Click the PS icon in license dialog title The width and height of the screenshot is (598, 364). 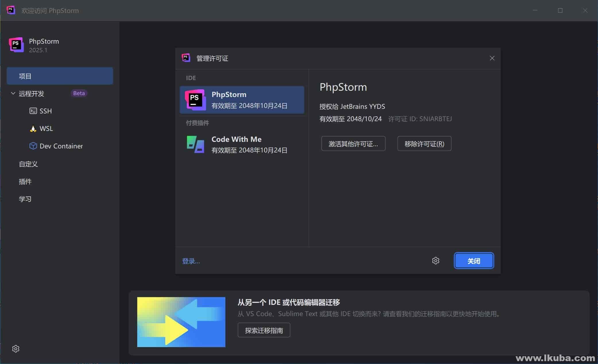coord(186,58)
